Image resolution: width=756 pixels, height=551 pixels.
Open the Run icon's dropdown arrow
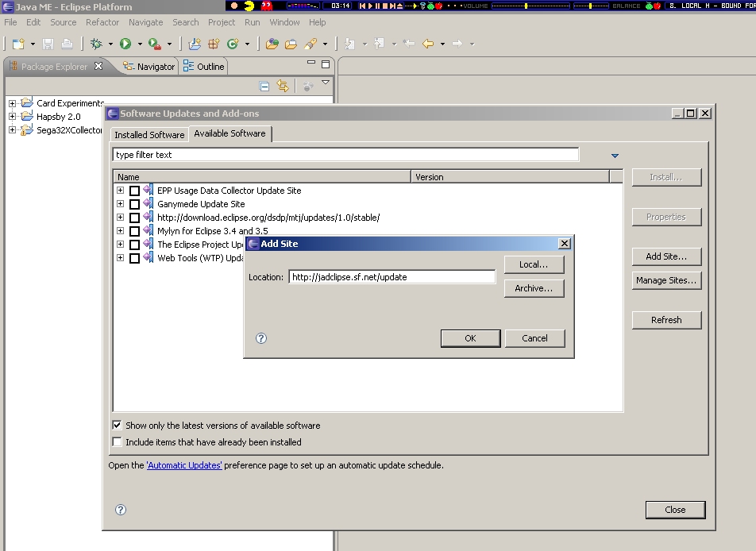pos(140,44)
